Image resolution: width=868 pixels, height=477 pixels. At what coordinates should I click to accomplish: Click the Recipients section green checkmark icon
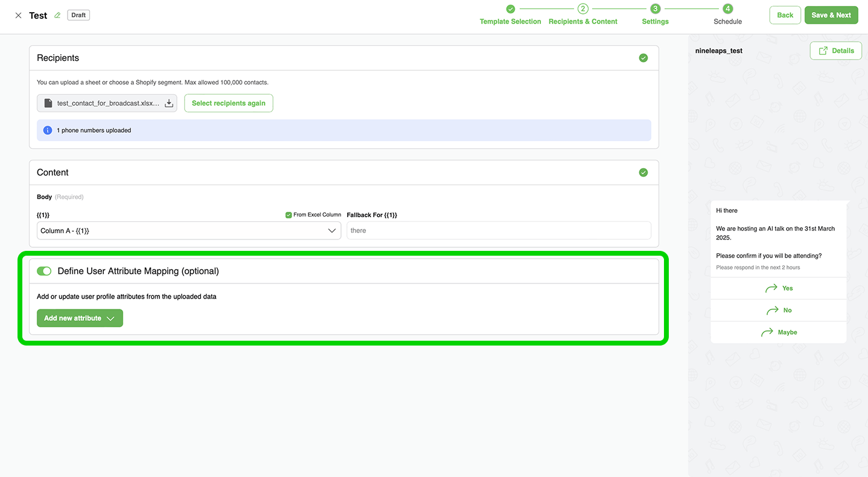[x=643, y=58]
